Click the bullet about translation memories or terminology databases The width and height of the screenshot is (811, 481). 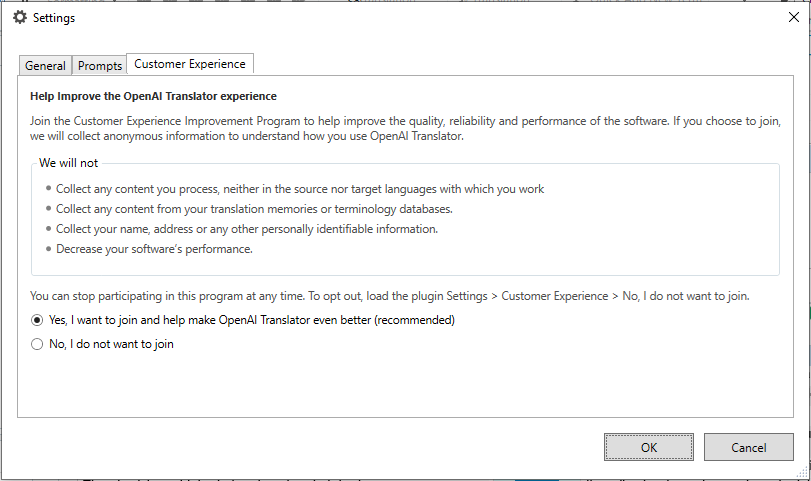[254, 209]
